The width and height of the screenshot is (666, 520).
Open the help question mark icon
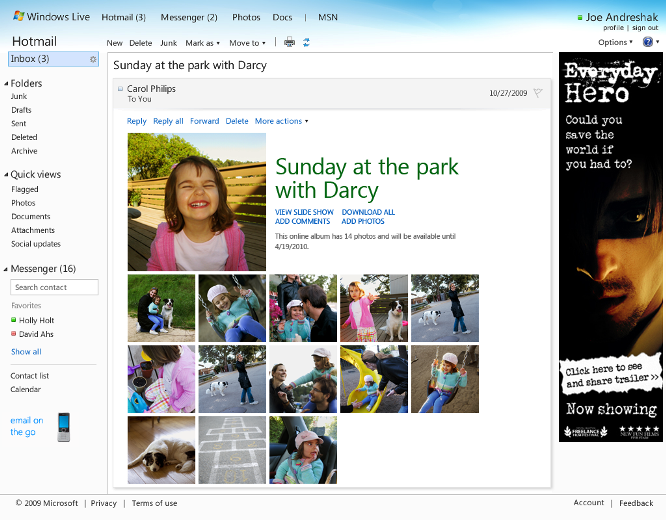(x=648, y=43)
